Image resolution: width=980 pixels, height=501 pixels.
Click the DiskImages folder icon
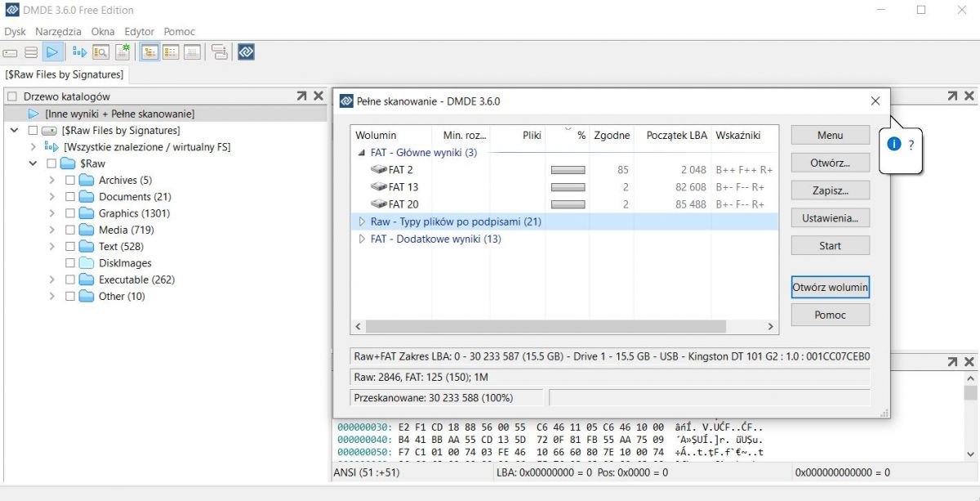pos(87,263)
